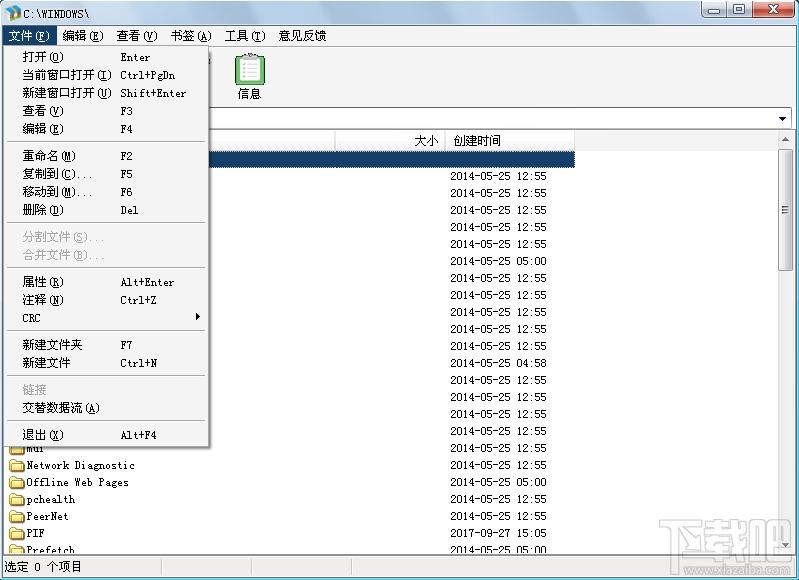Open the 工具(T) menu
This screenshot has width=799, height=580.
pos(245,36)
